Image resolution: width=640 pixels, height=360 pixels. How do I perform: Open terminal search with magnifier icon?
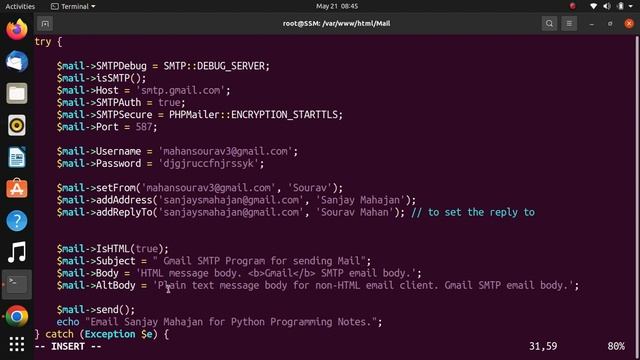pos(549,24)
